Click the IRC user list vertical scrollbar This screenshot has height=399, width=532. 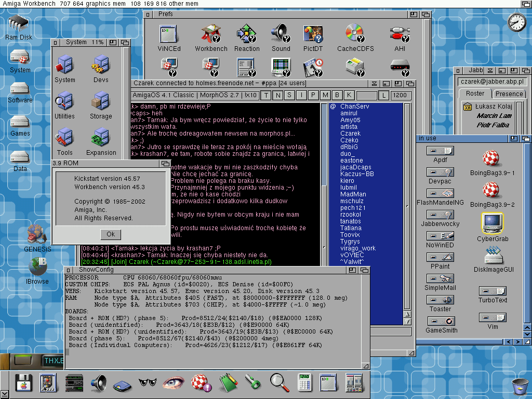click(x=407, y=207)
